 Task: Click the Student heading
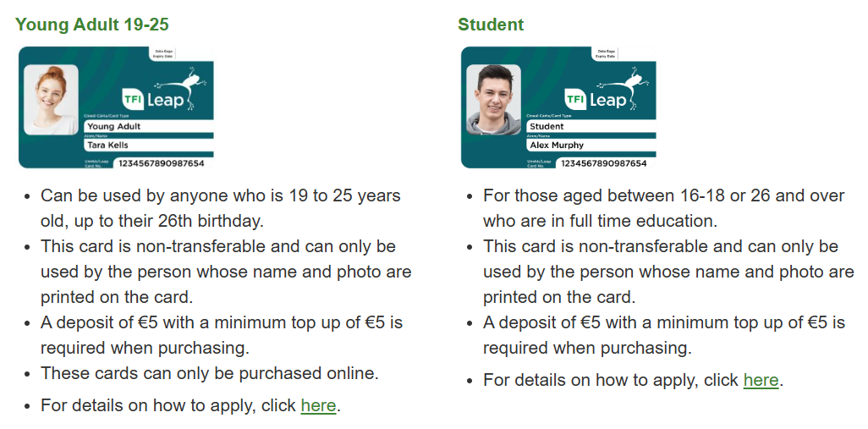click(491, 25)
